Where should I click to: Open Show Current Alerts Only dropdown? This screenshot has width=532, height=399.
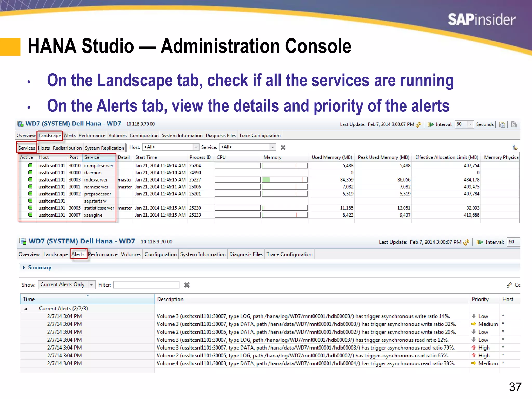click(91, 285)
